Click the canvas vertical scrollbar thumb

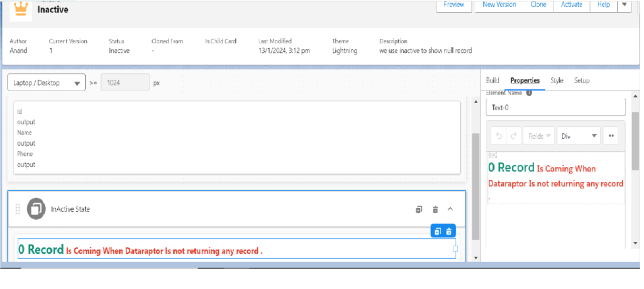point(475,187)
